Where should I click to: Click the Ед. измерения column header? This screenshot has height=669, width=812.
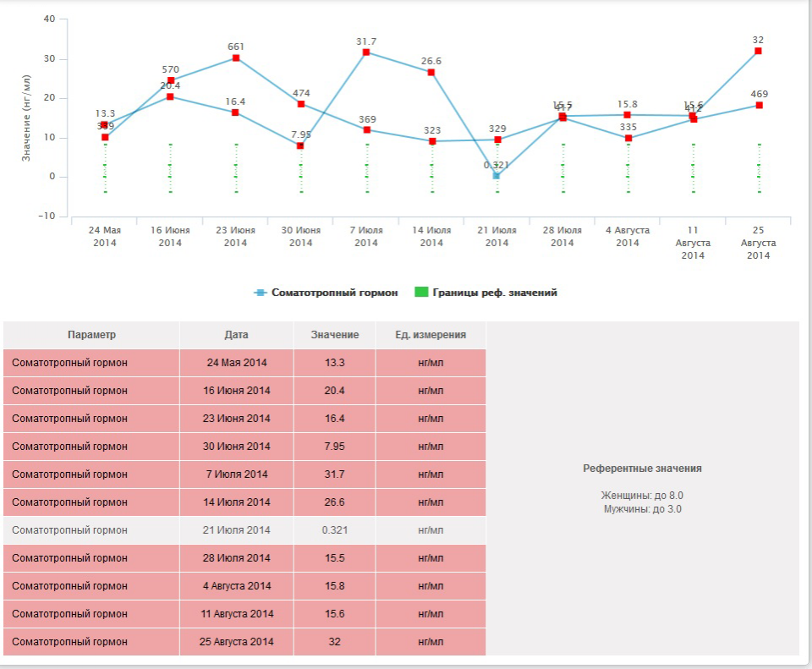(x=431, y=335)
